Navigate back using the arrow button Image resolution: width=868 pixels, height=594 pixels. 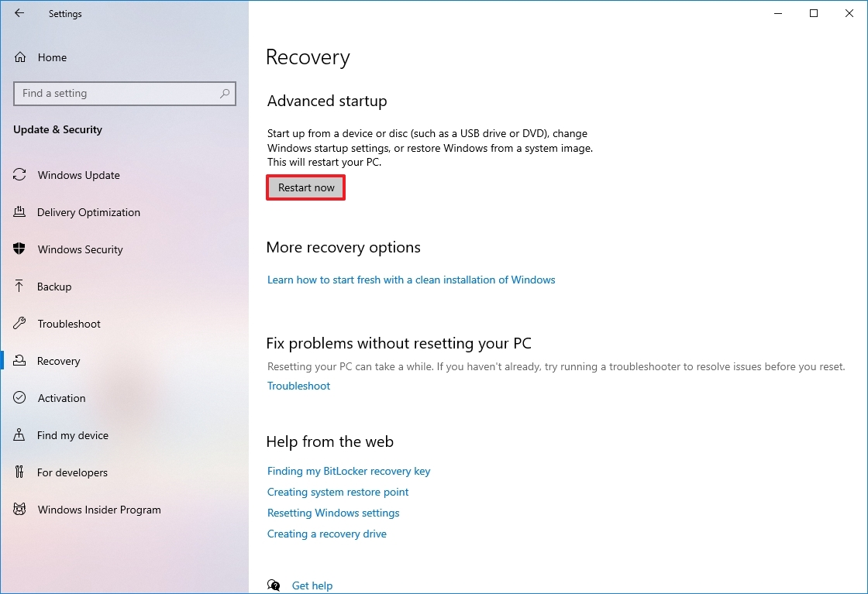click(19, 13)
